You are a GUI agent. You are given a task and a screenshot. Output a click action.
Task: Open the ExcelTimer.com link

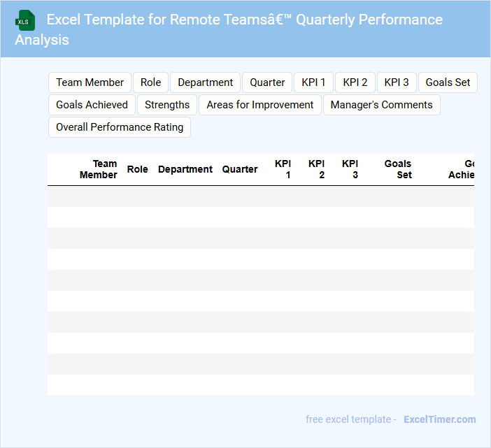click(x=440, y=419)
